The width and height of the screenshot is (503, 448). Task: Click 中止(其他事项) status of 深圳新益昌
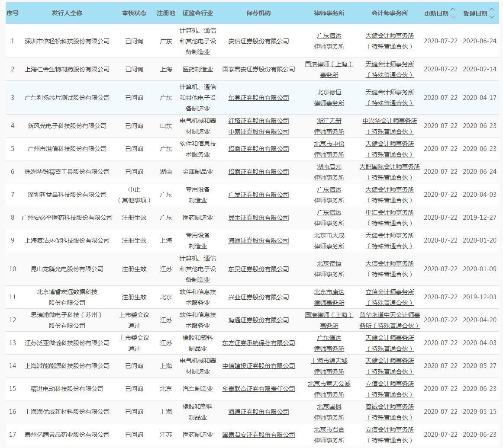click(x=134, y=195)
